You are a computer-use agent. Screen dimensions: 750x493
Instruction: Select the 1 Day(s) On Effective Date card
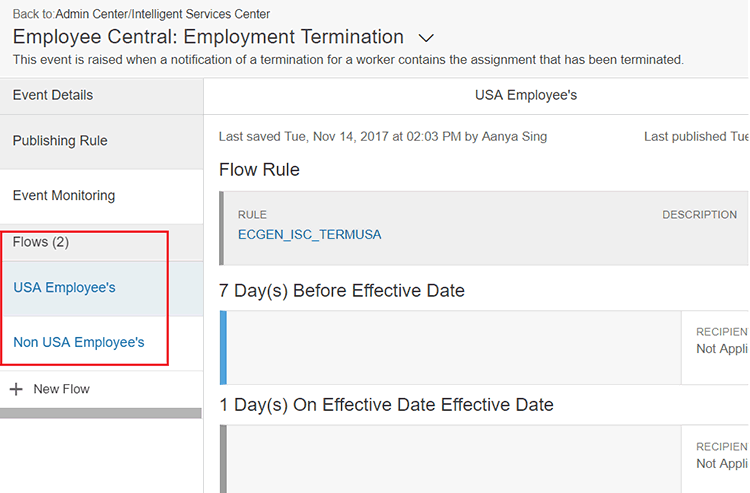[x=484, y=459]
